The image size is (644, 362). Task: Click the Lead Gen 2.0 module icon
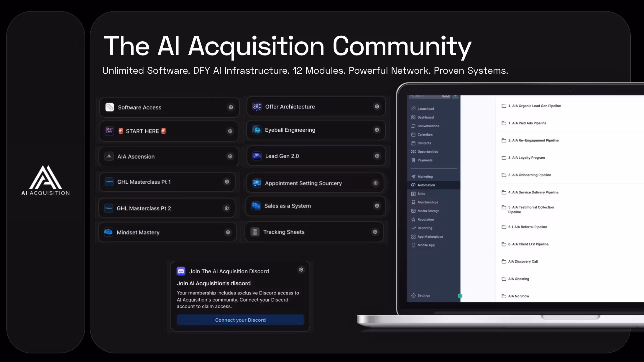click(257, 156)
